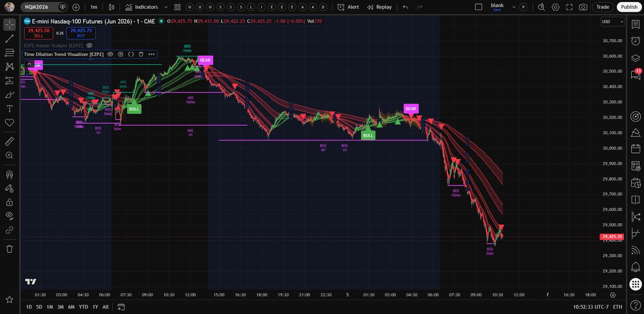Open the alerts clock panel in right sidebar

click(x=636, y=41)
